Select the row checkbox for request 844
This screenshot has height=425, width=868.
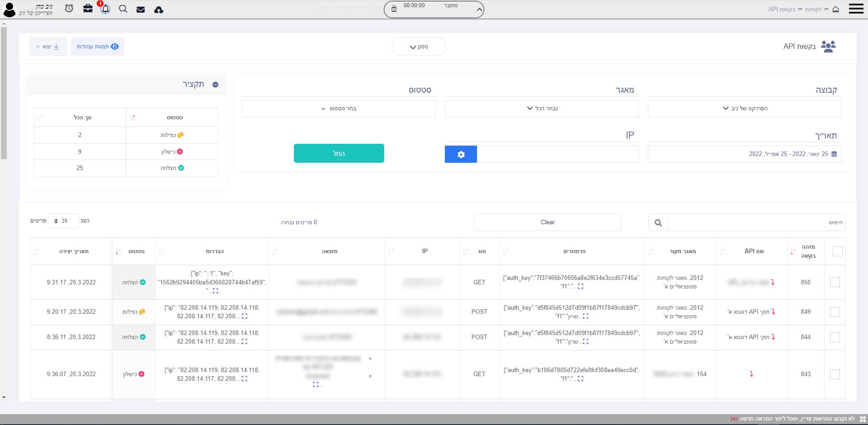tap(835, 337)
